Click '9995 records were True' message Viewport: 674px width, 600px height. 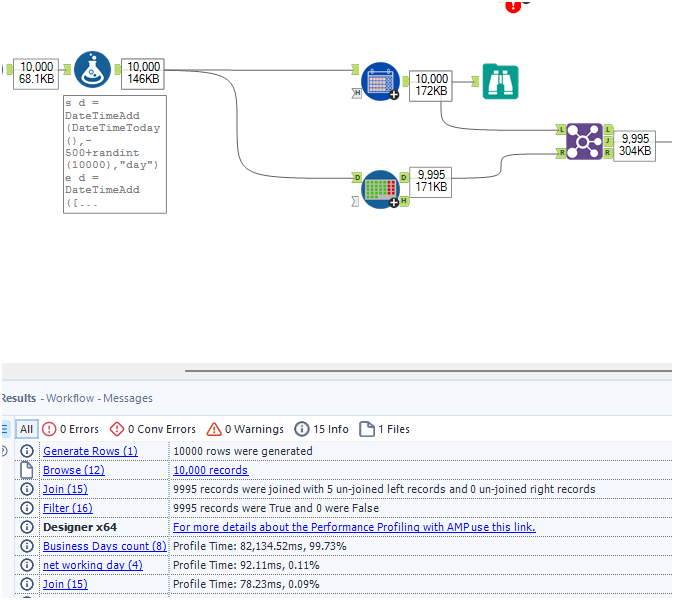point(276,508)
